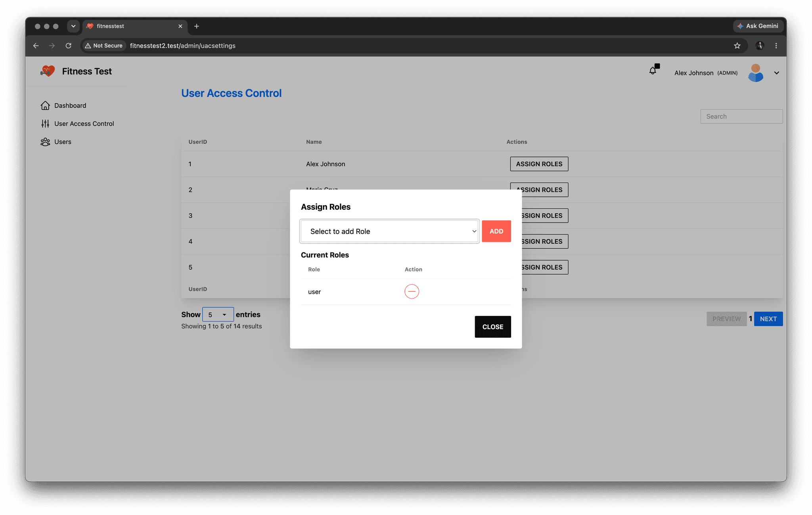Viewport: 812px width, 515px height.
Task: Click the User Access Control sliders icon
Action: click(45, 124)
